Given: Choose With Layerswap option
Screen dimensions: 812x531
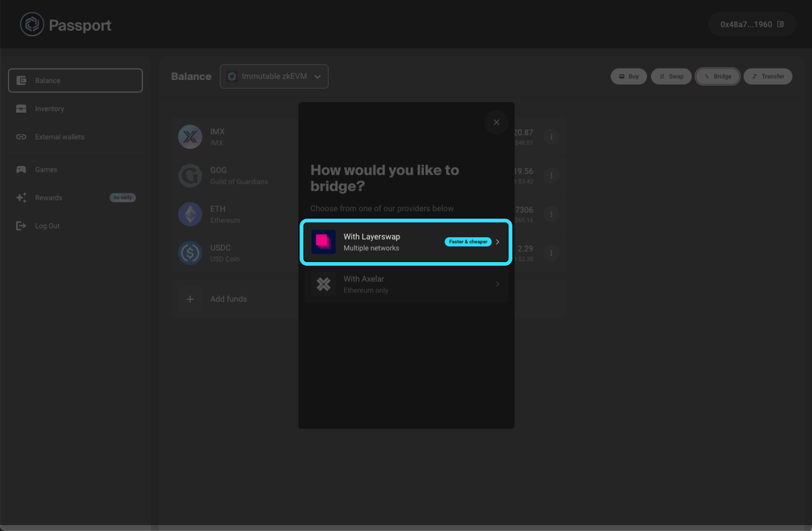Looking at the screenshot, I should [x=406, y=242].
